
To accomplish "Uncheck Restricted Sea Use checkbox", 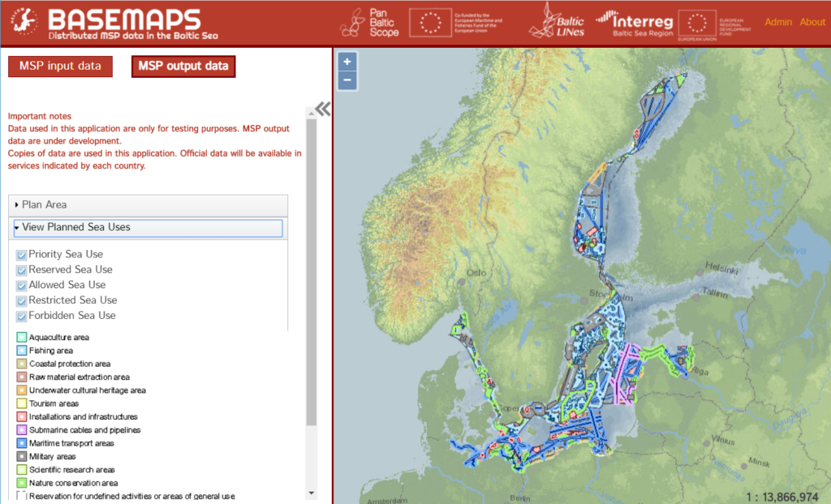I will pyautogui.click(x=21, y=301).
